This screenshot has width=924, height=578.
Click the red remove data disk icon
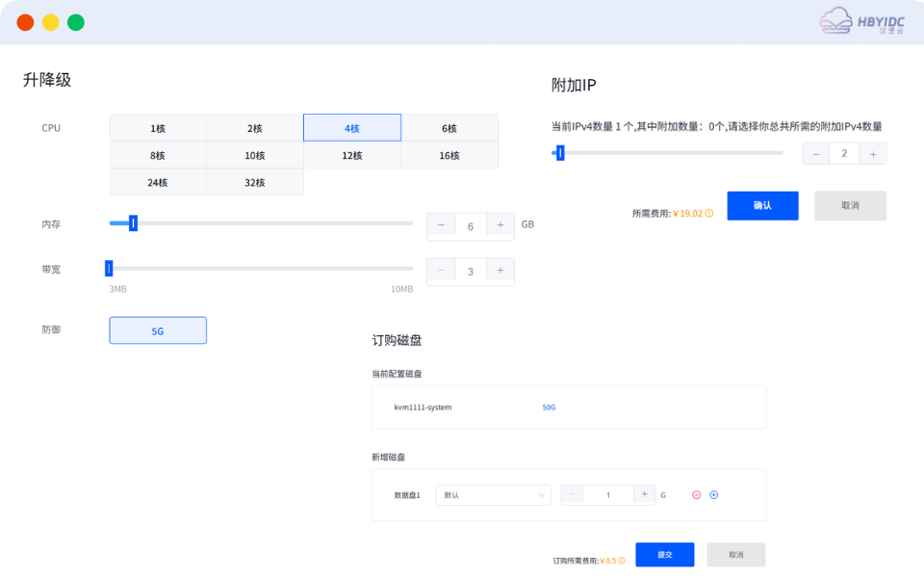pos(696,495)
